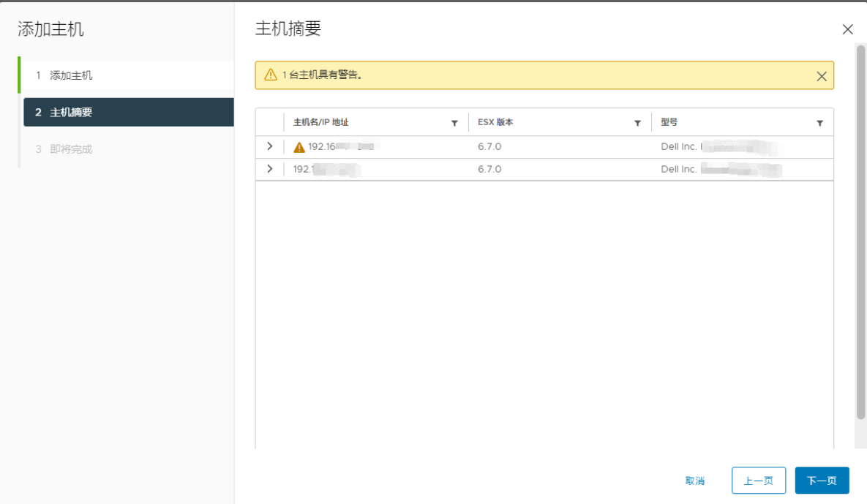This screenshot has height=504, width=867.
Task: Click the warning icon in the yellow alert banner
Action: point(271,75)
